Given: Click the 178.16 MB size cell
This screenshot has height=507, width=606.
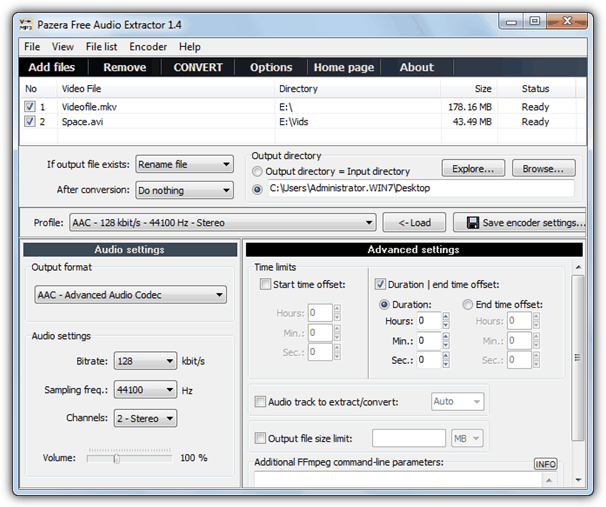Looking at the screenshot, I should [x=470, y=107].
